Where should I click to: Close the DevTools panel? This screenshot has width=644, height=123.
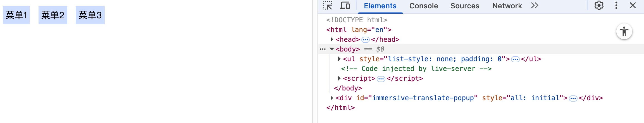[633, 6]
